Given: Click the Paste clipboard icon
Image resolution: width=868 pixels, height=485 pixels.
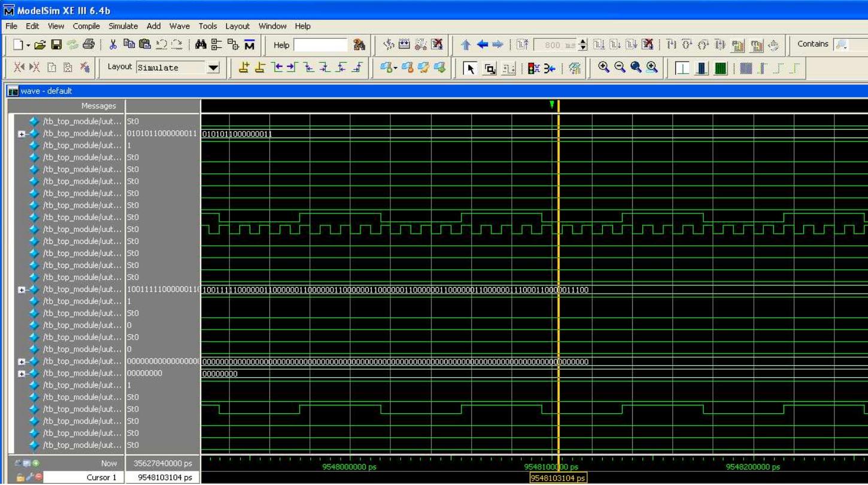Looking at the screenshot, I should tap(145, 45).
